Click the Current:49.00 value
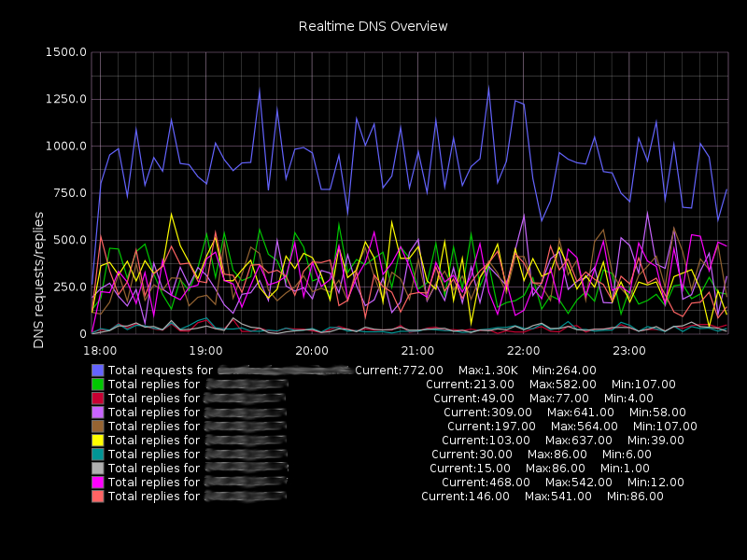Screen dimensions: 747x560 click(x=474, y=399)
